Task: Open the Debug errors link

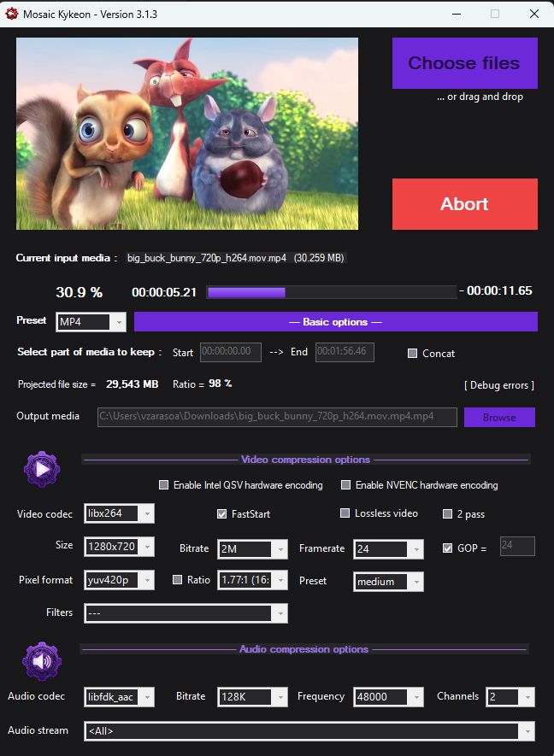Action: (498, 385)
